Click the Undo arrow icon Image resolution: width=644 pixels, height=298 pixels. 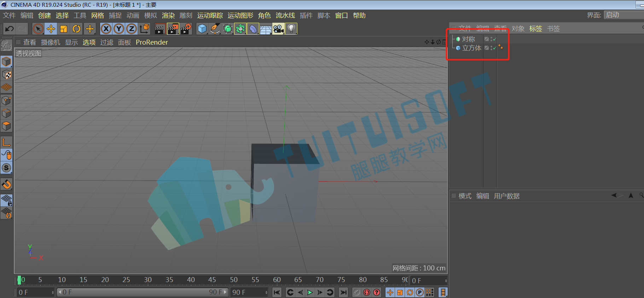coord(10,29)
